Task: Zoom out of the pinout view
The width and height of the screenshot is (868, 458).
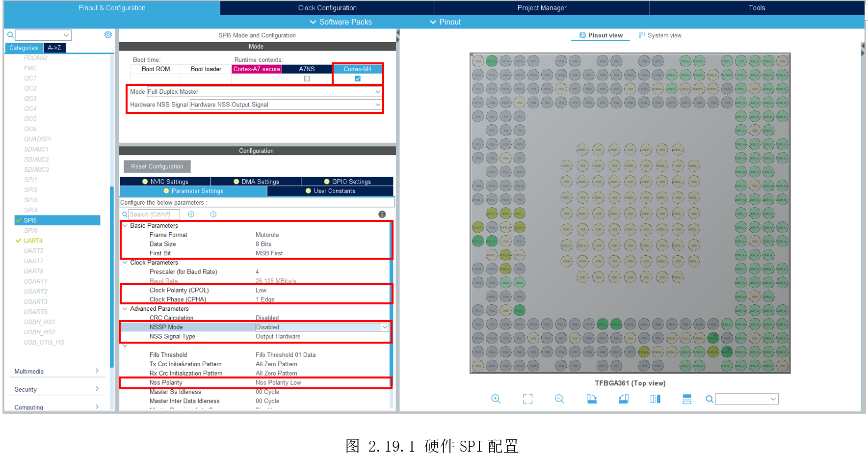Action: tap(559, 399)
